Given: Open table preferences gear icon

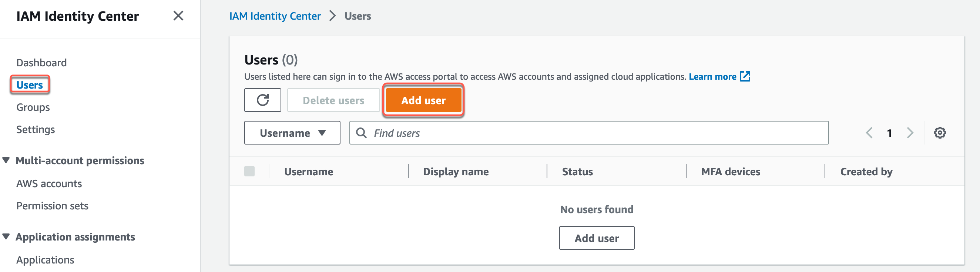Looking at the screenshot, I should (940, 133).
